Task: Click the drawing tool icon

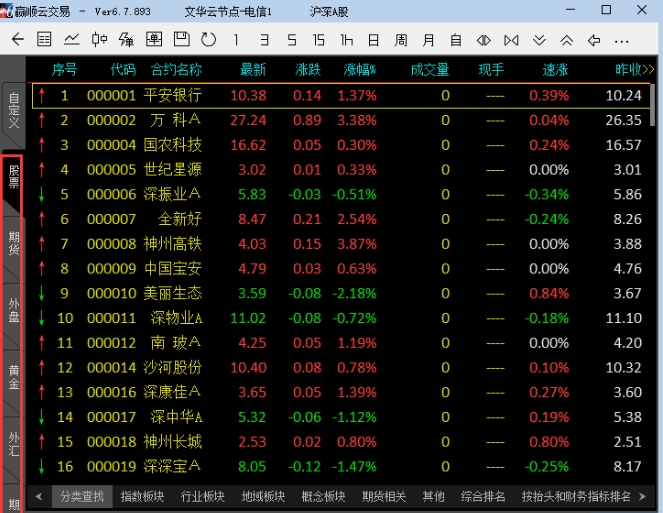Action: [126, 40]
